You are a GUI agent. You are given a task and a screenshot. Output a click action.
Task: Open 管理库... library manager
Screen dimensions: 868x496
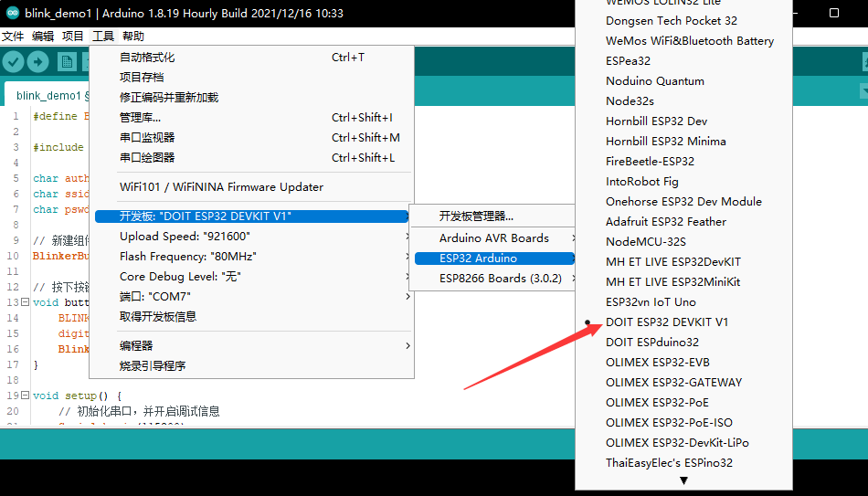252,117
